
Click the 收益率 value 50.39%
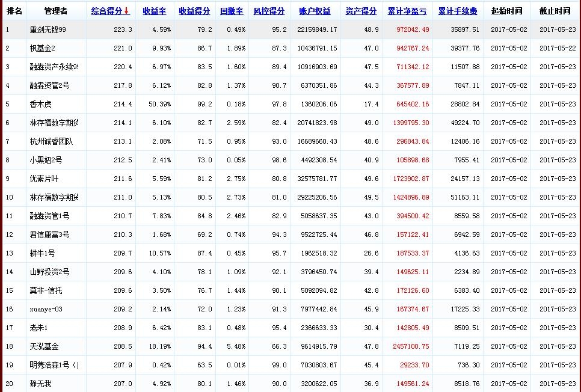click(160, 104)
